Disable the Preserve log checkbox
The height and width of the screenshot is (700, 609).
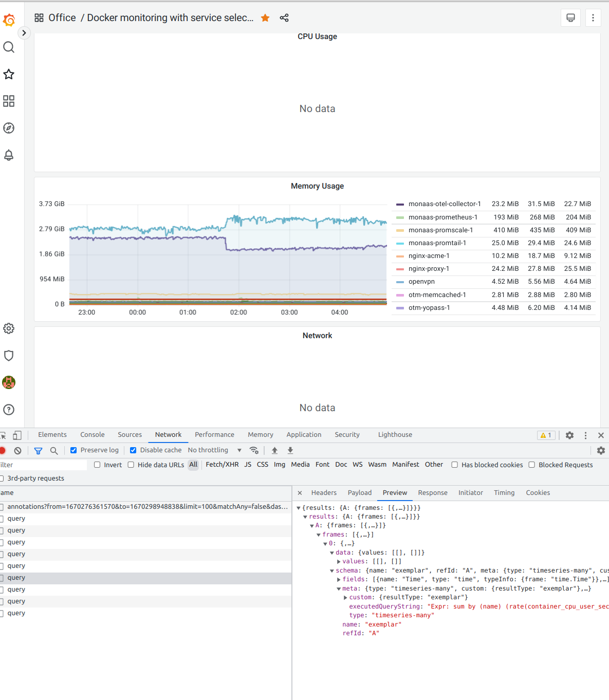click(73, 450)
